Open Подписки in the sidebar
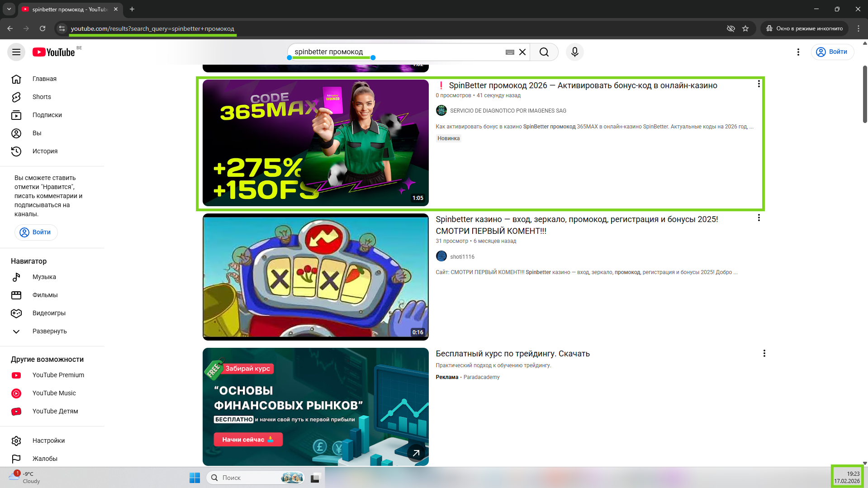The height and width of the screenshot is (488, 868). pos(52,115)
